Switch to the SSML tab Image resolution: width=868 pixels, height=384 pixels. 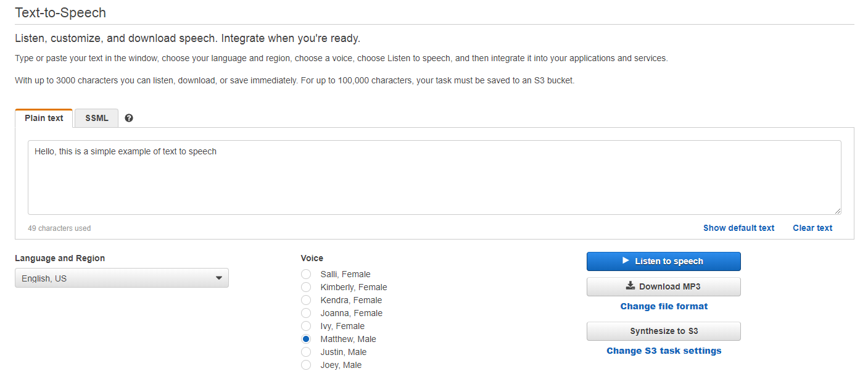97,118
